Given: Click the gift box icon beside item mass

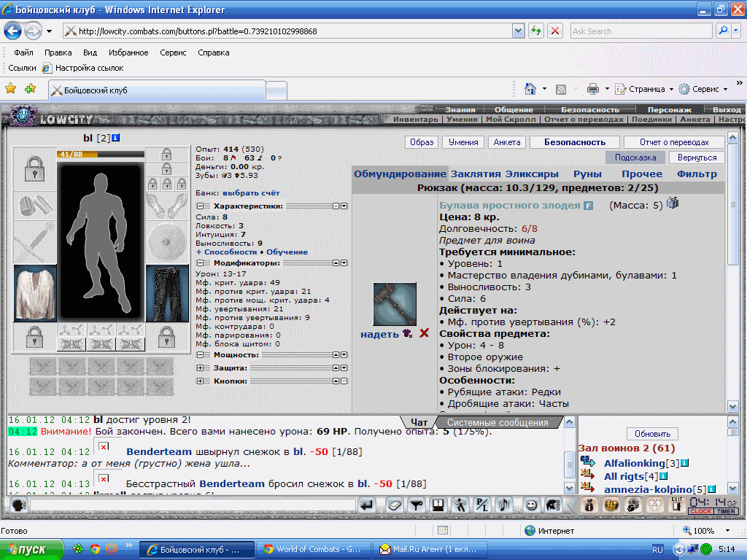Looking at the screenshot, I should pos(672,203).
